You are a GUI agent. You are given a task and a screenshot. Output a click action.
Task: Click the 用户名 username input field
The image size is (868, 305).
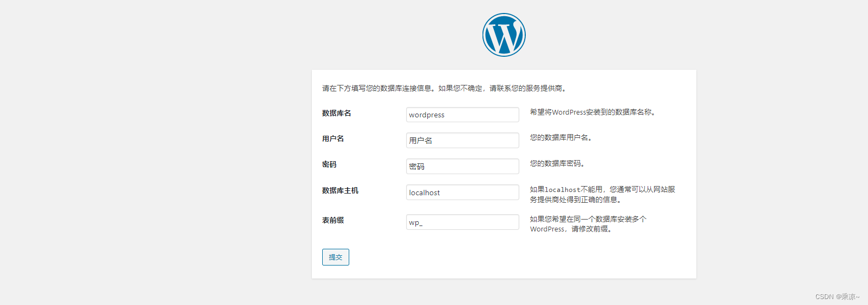(x=462, y=140)
